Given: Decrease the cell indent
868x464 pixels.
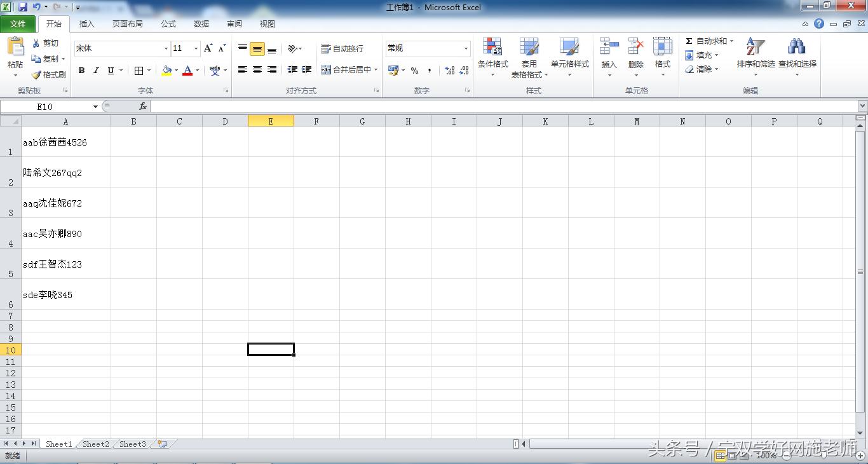Looking at the screenshot, I should (x=292, y=70).
